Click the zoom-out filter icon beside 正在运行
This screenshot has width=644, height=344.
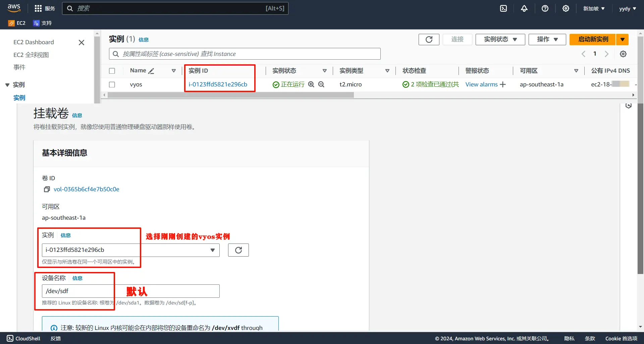(x=321, y=84)
